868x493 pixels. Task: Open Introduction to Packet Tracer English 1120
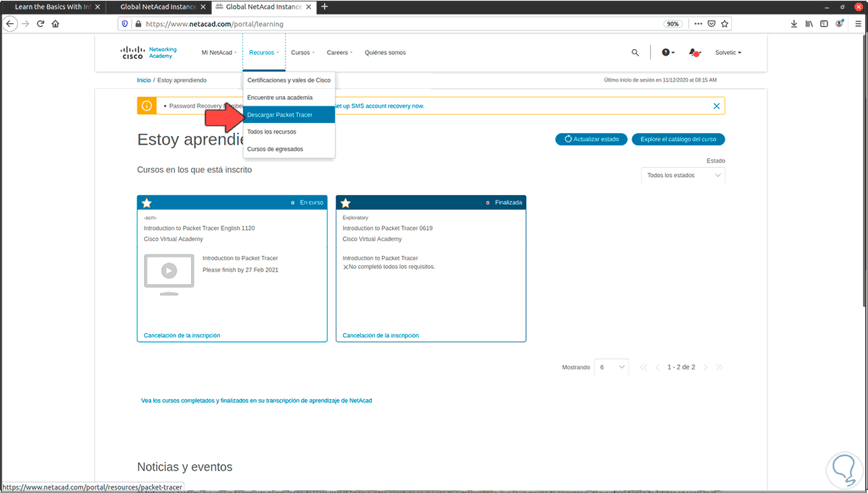coord(199,228)
